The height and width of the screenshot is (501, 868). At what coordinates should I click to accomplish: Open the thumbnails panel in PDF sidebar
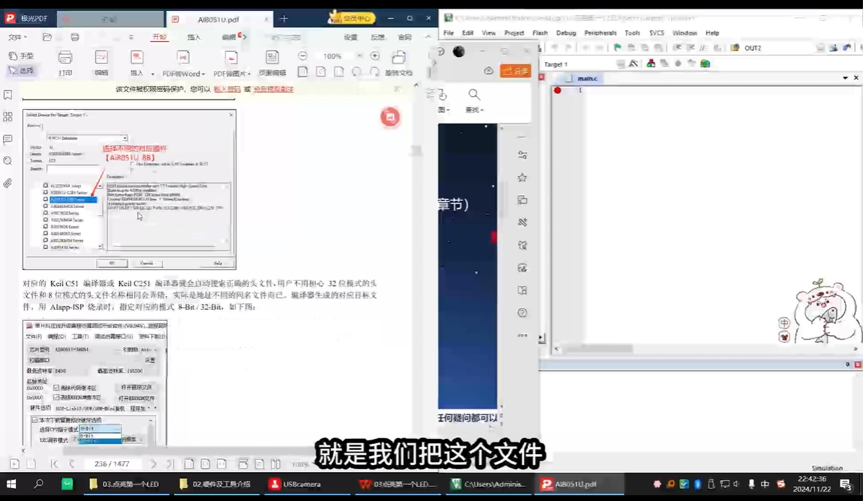click(8, 117)
